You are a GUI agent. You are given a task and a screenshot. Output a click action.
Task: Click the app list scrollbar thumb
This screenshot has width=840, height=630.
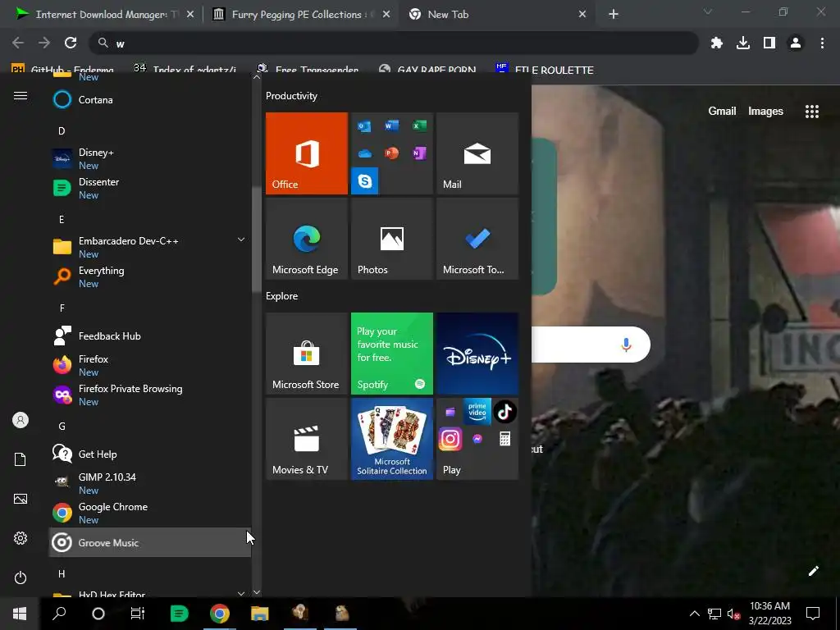pos(257,240)
